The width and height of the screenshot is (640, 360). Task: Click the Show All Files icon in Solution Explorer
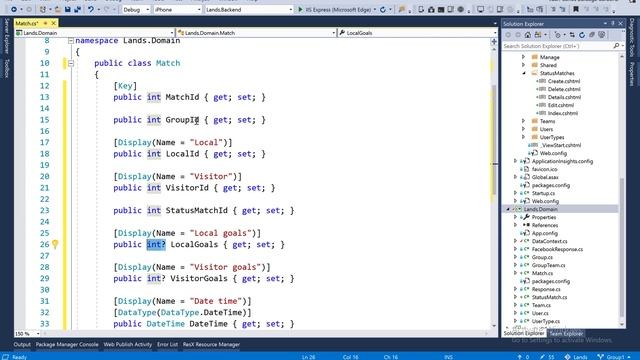(x=601, y=35)
